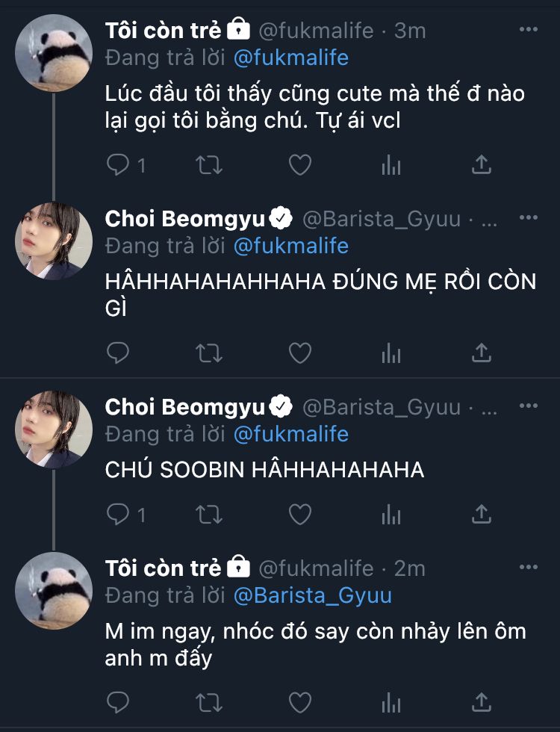Like the "Tự ái vcl" tweet
Viewport: 560px width, 732px height.
click(299, 165)
